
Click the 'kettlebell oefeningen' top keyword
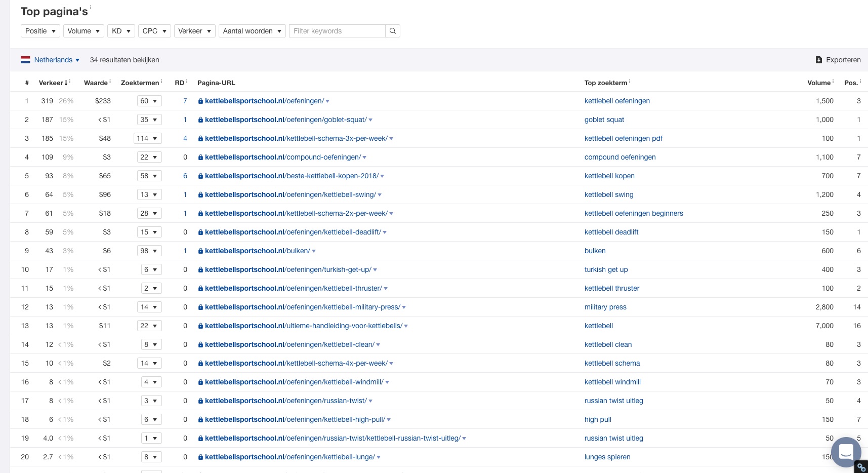click(617, 101)
